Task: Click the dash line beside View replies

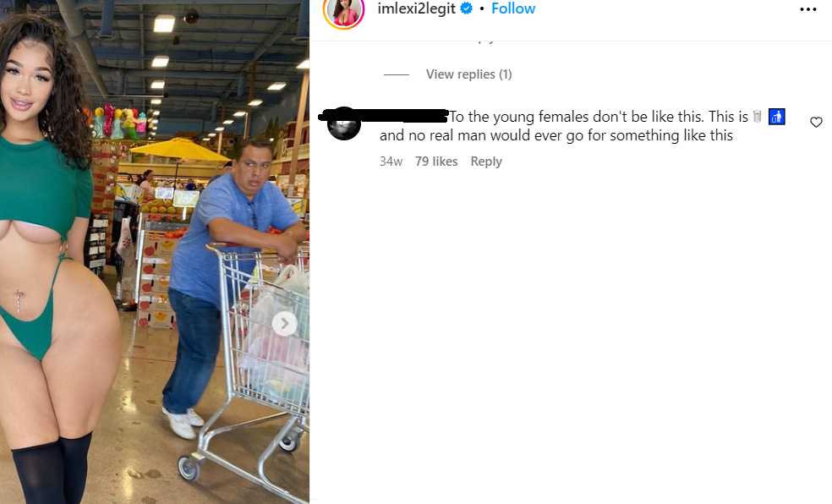Action: 397,74
